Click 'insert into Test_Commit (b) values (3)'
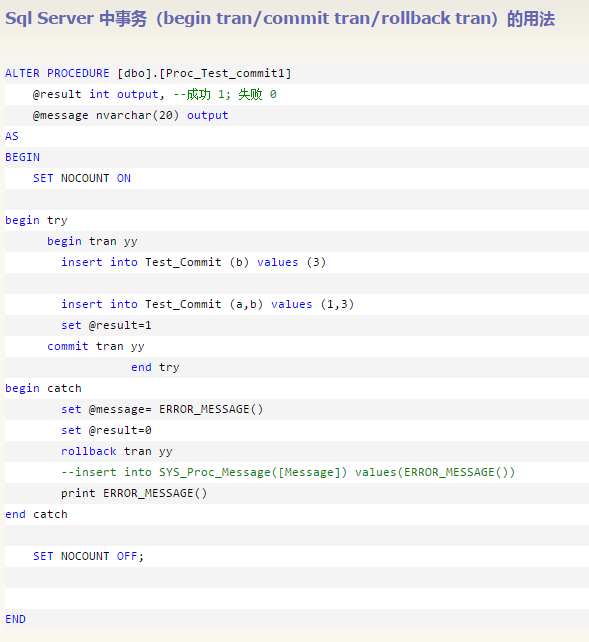This screenshot has width=589, height=642. coord(194,262)
